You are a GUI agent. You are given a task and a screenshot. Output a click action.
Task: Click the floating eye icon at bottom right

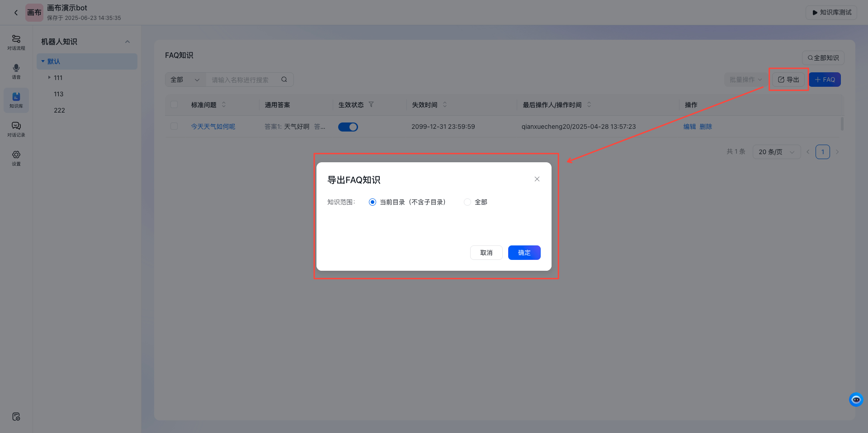(x=856, y=400)
